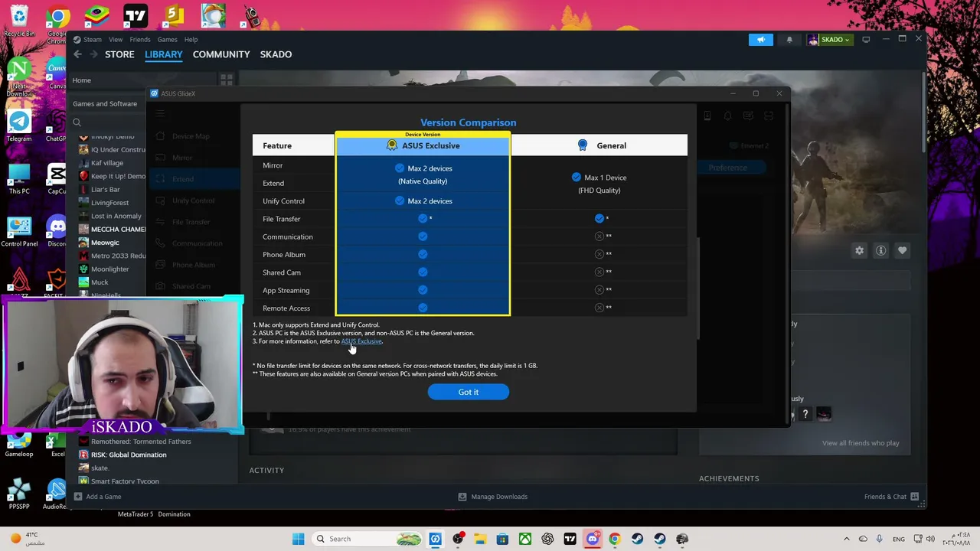This screenshot has width=980, height=551.
Task: Open Steam notifications bell
Action: pos(789,40)
